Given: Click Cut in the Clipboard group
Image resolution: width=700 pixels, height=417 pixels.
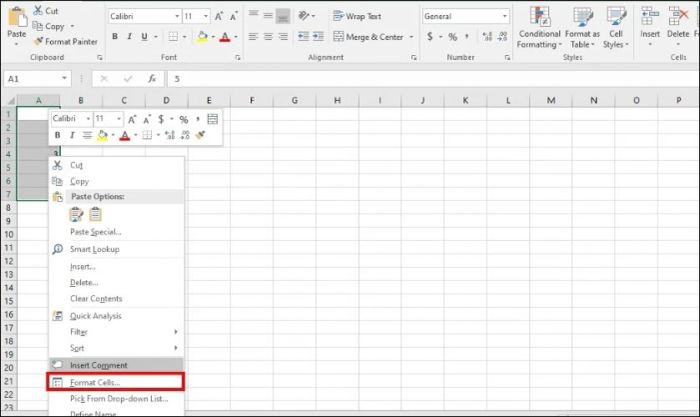Looking at the screenshot, I should [46, 10].
